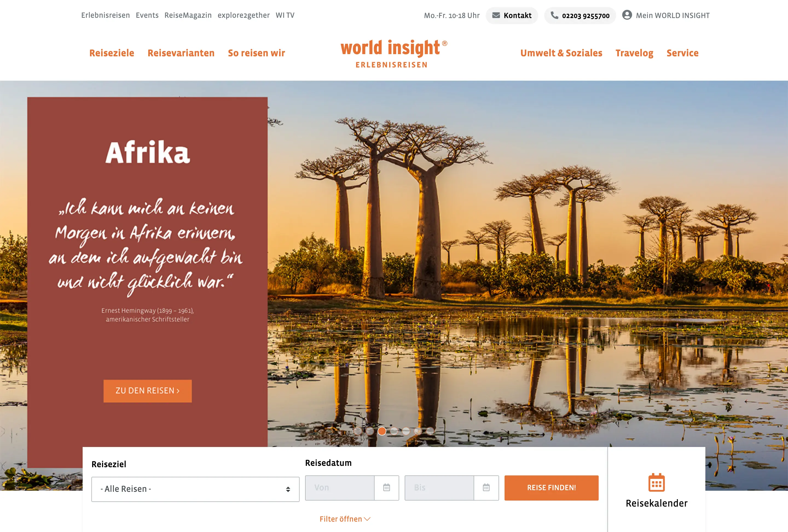Screen dimensions: 788x532
Task: Open the user account avatar icon
Action: (627, 15)
